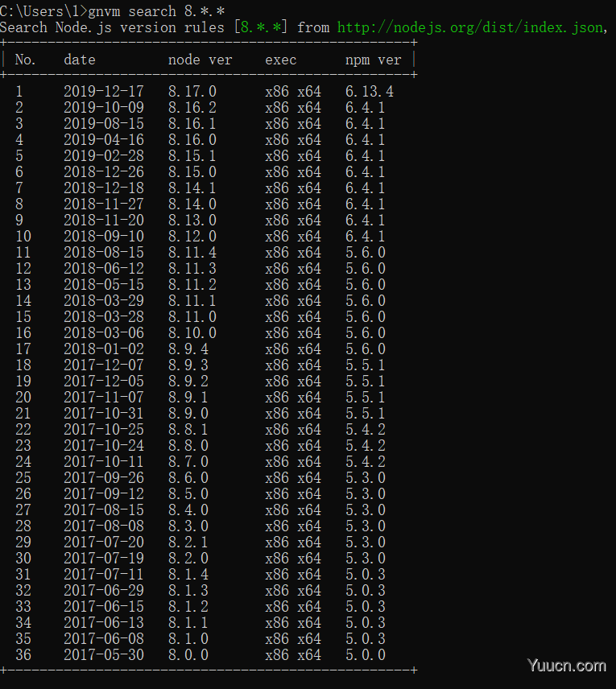Viewport: 616px width, 689px height.
Task: Select node version 8.7.0
Action: [x=188, y=462]
